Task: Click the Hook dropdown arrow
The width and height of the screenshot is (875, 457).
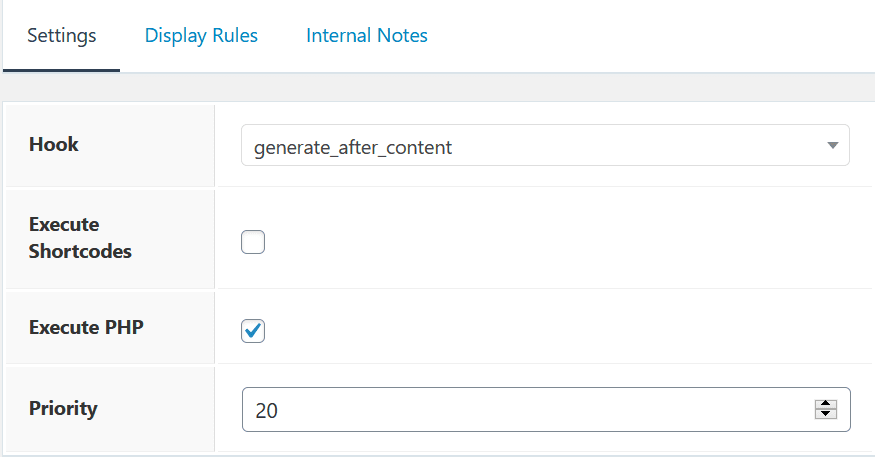Action: (x=832, y=146)
